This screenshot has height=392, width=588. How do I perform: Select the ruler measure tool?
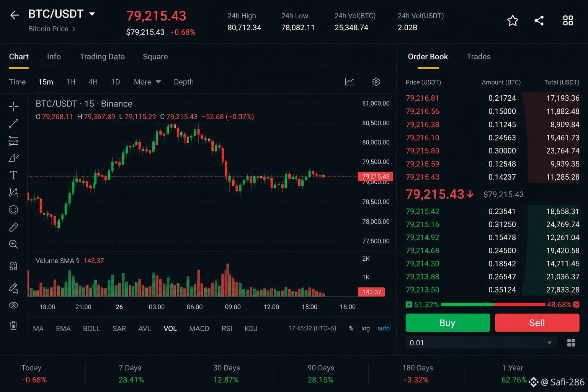point(13,227)
